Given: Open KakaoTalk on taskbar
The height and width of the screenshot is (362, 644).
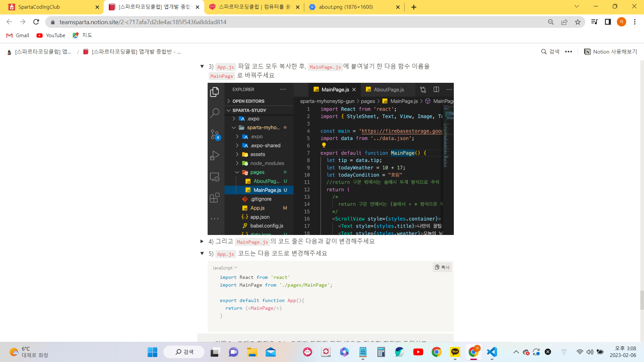Looking at the screenshot, I should 455,352.
